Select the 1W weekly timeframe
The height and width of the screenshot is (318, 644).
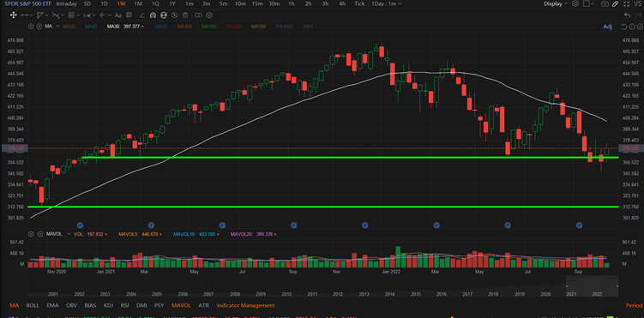[x=121, y=3]
